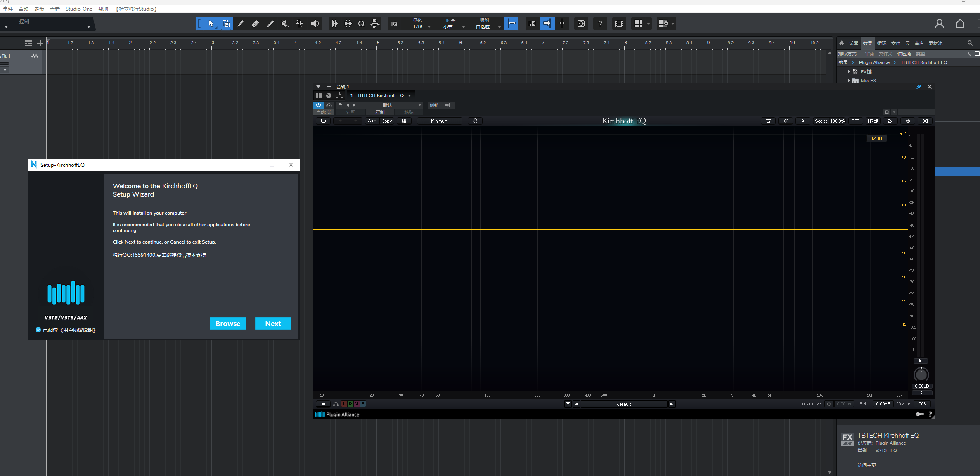Click Next in setup wizard

coord(273,324)
